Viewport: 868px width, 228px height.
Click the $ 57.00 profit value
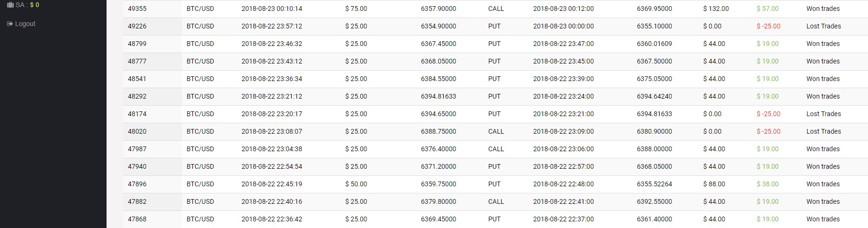768,9
